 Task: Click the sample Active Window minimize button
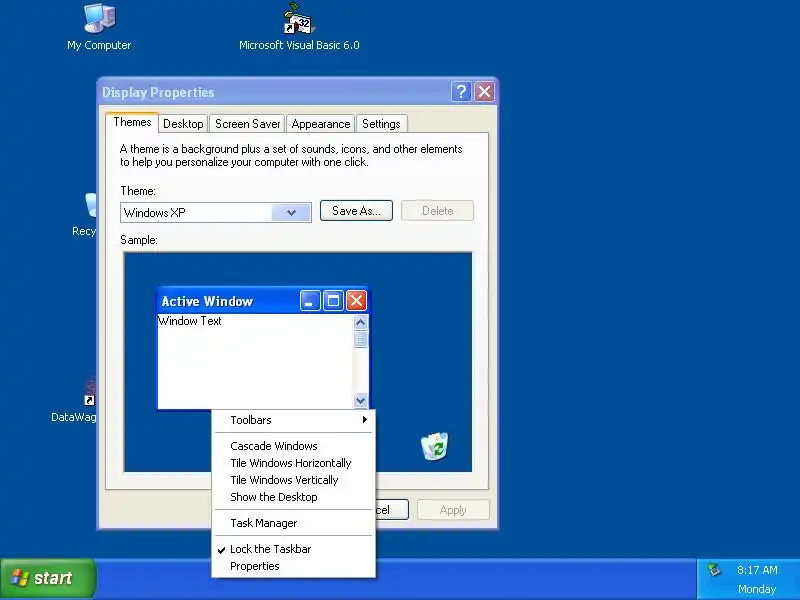[310, 301]
